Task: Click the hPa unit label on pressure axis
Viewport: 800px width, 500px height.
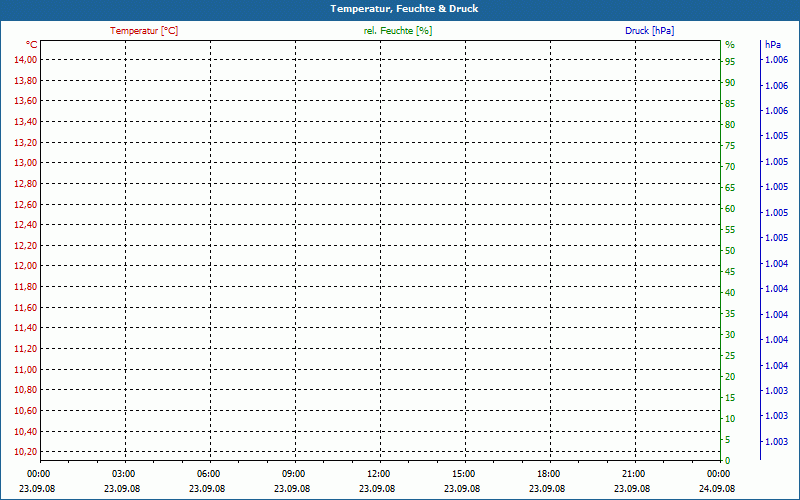Action: pos(773,45)
